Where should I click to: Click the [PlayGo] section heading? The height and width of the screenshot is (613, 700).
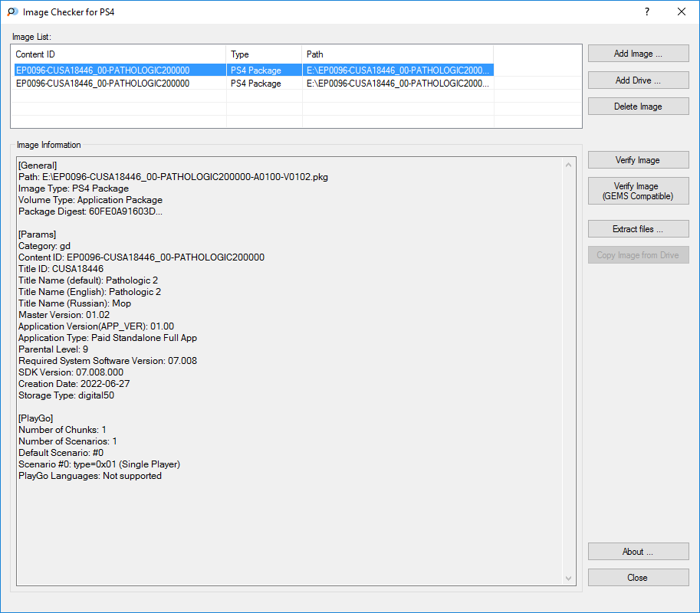click(x=36, y=418)
